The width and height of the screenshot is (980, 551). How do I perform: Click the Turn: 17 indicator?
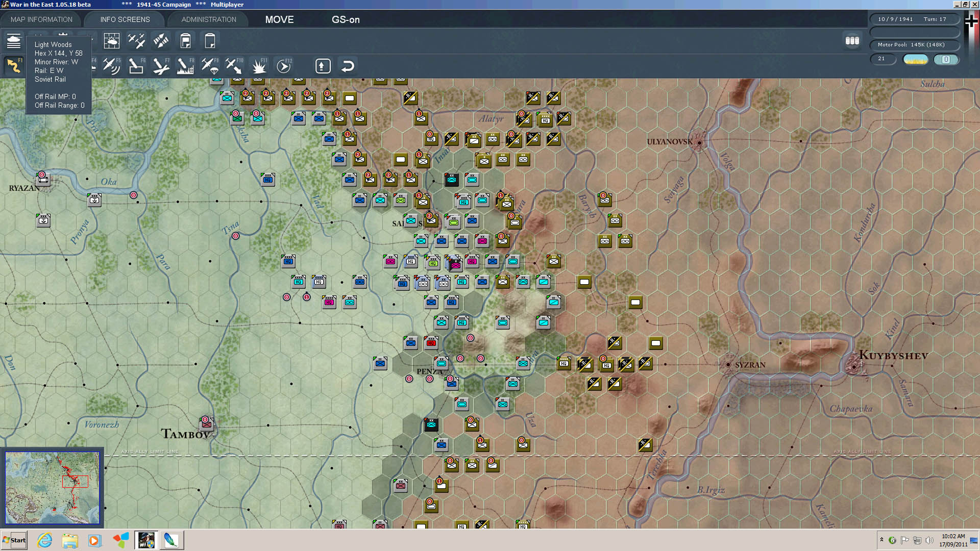pyautogui.click(x=935, y=19)
